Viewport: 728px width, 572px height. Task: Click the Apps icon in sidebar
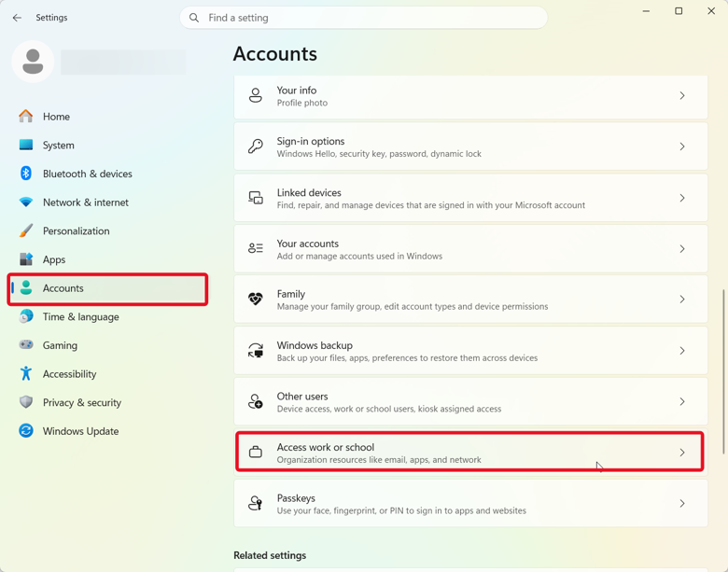[26, 259]
